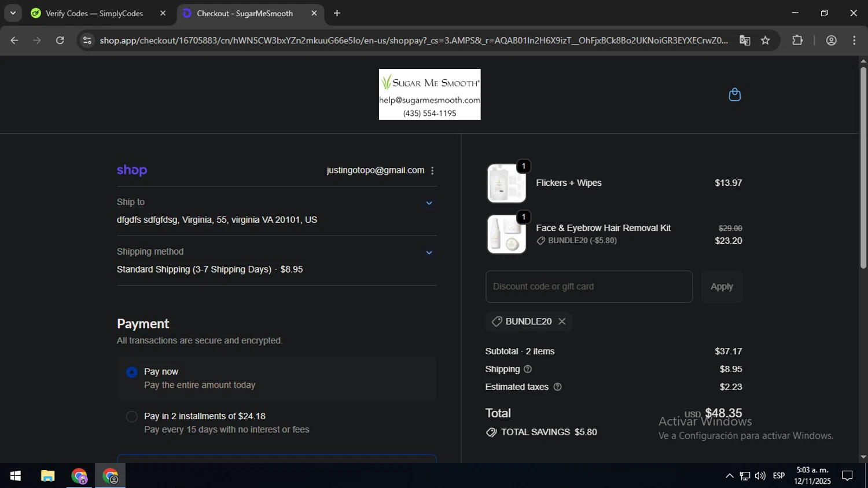Select Pay in 2 installments radio option
The width and height of the screenshot is (868, 488).
pyautogui.click(x=132, y=417)
